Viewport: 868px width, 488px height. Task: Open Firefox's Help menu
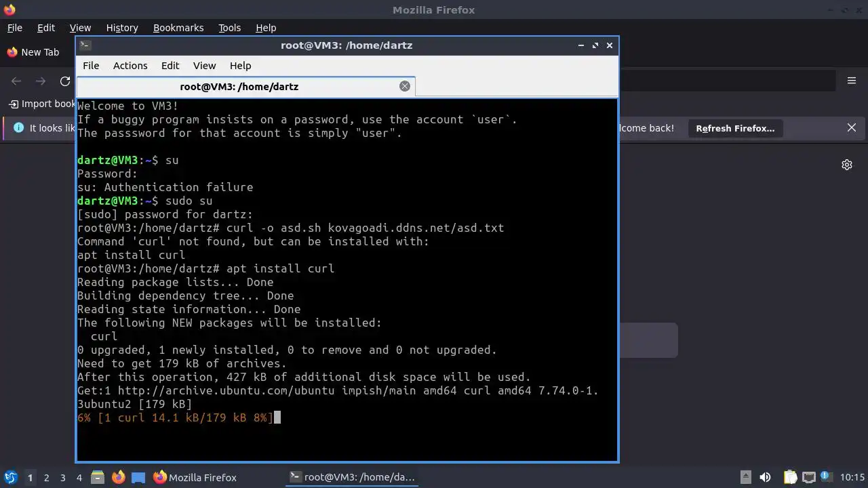click(266, 28)
